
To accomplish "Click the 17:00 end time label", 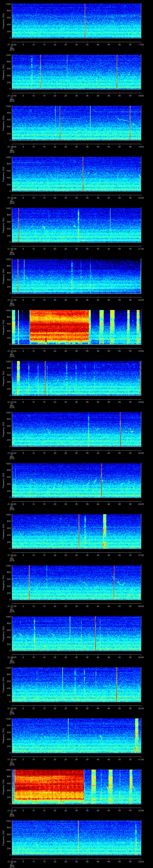I will point(141,44).
